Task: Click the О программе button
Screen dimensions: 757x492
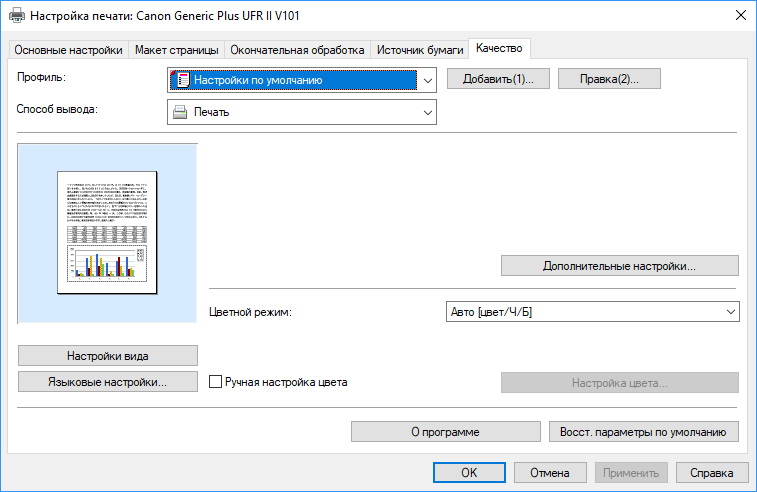Action: click(446, 432)
